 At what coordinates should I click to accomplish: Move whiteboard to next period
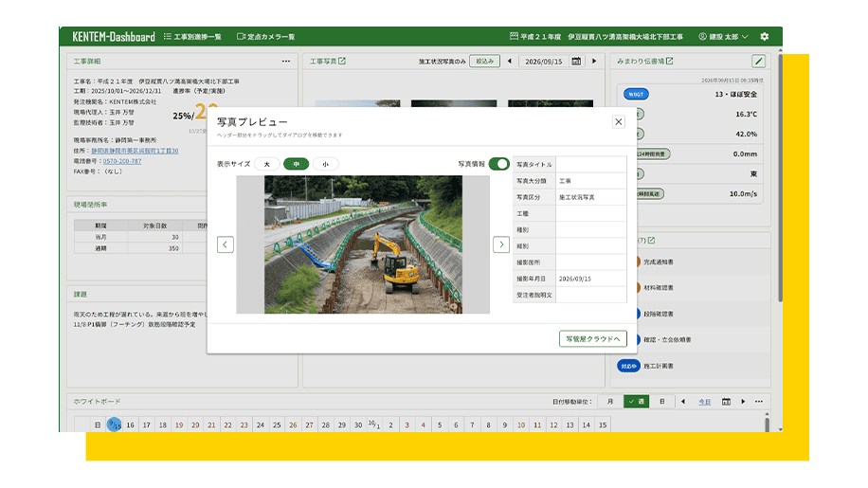tap(743, 402)
